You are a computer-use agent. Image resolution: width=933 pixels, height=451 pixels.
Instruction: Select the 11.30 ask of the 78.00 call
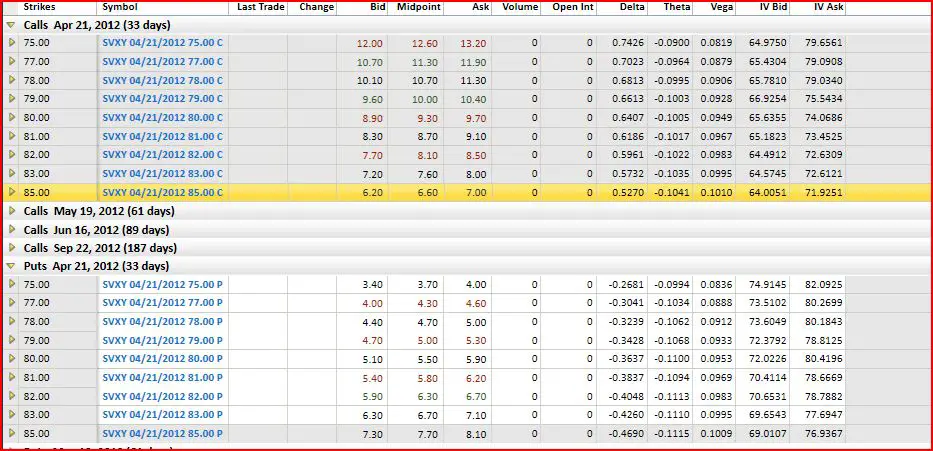click(x=474, y=80)
